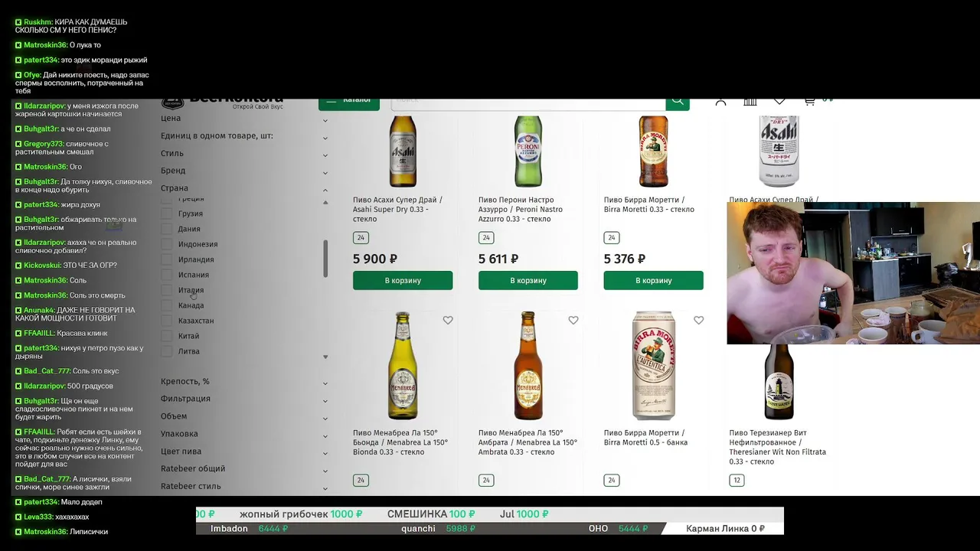Image resolution: width=980 pixels, height=551 pixels.
Task: Click the Asahi bottle product image
Action: [403, 152]
